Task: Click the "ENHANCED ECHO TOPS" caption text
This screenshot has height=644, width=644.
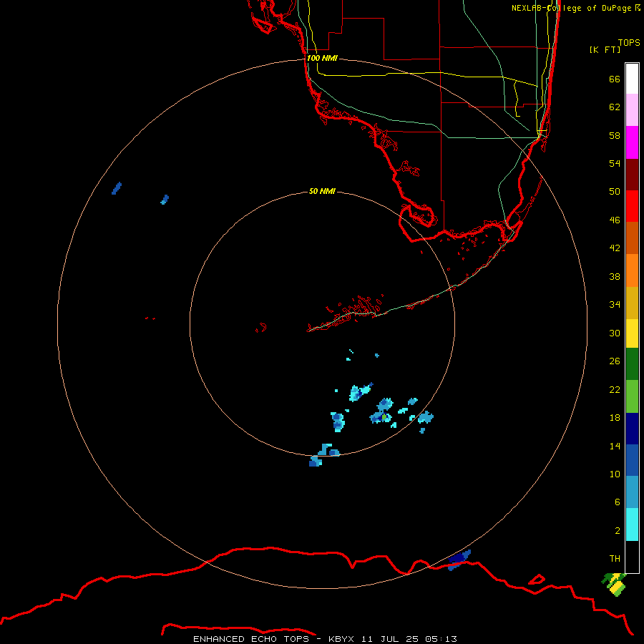Action: click(251, 639)
